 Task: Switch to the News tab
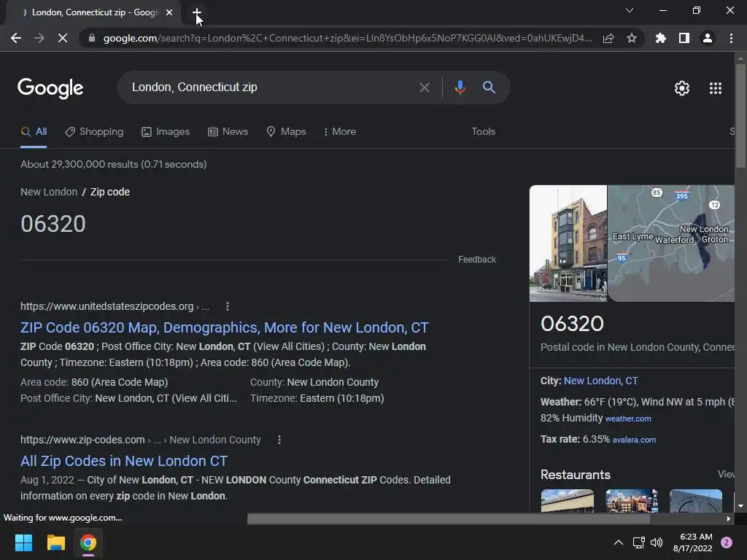pyautogui.click(x=228, y=132)
